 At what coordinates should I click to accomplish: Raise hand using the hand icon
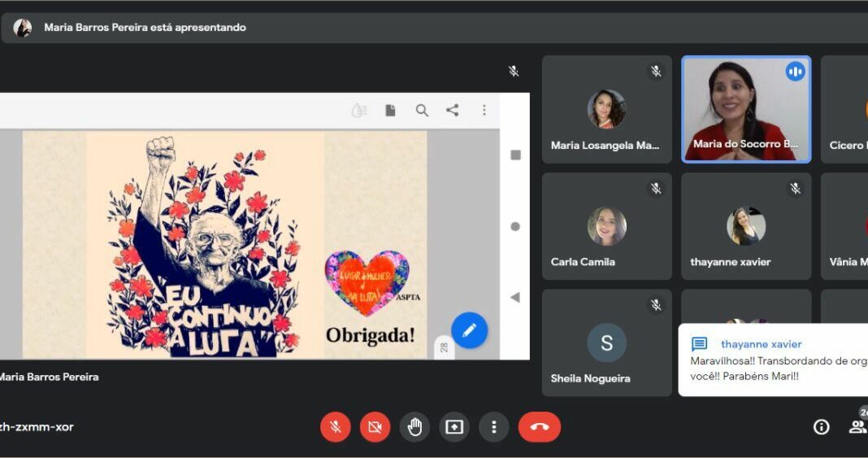pos(414,427)
